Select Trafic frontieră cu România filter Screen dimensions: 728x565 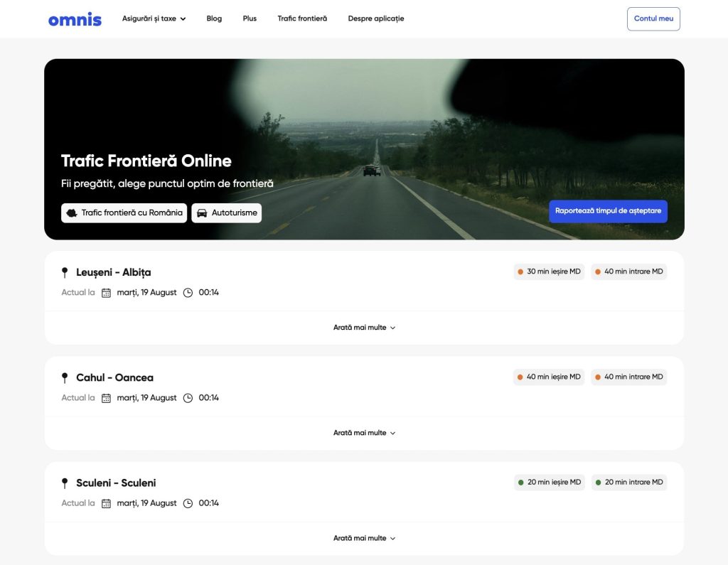(x=124, y=213)
